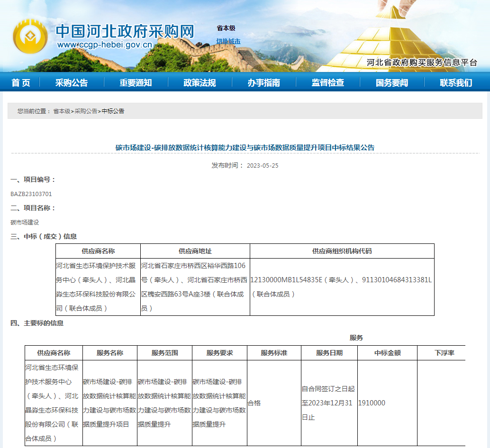Viewport: 490px width, 448px height.
Task: Click the 服务要求 column header
Action: click(x=220, y=353)
